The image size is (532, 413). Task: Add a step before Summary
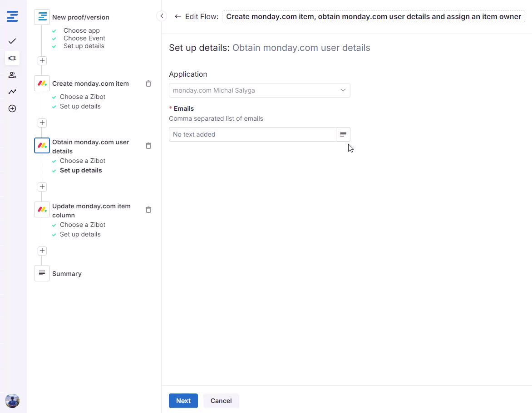click(x=42, y=251)
